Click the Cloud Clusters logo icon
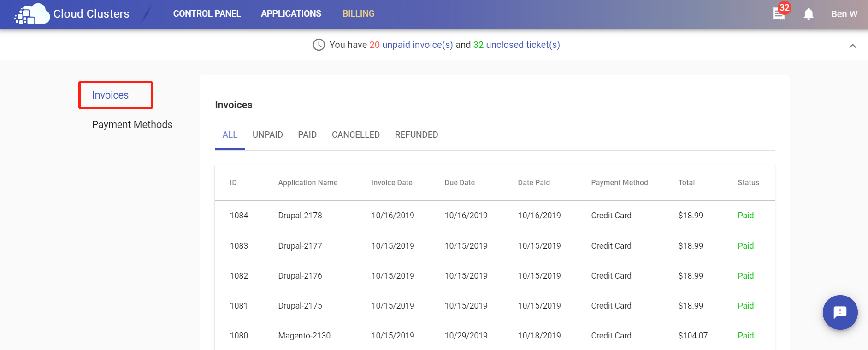Viewport: 868px width, 350px height. click(32, 14)
